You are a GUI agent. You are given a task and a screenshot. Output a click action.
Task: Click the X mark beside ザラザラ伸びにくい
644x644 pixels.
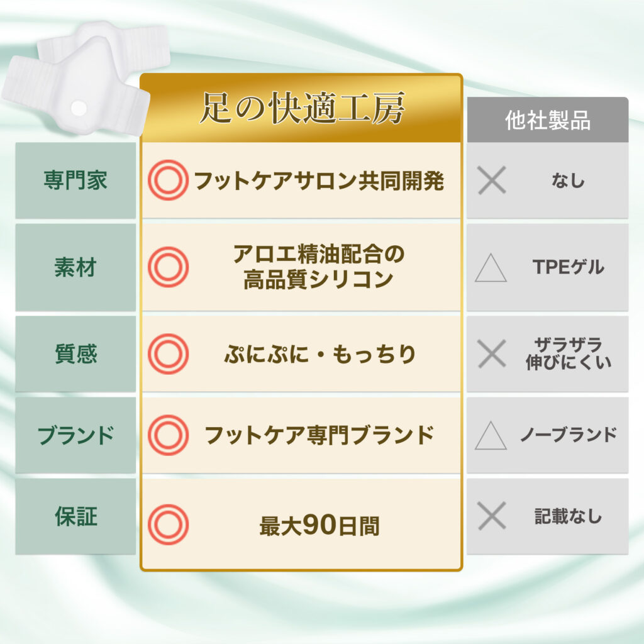pos(492,354)
